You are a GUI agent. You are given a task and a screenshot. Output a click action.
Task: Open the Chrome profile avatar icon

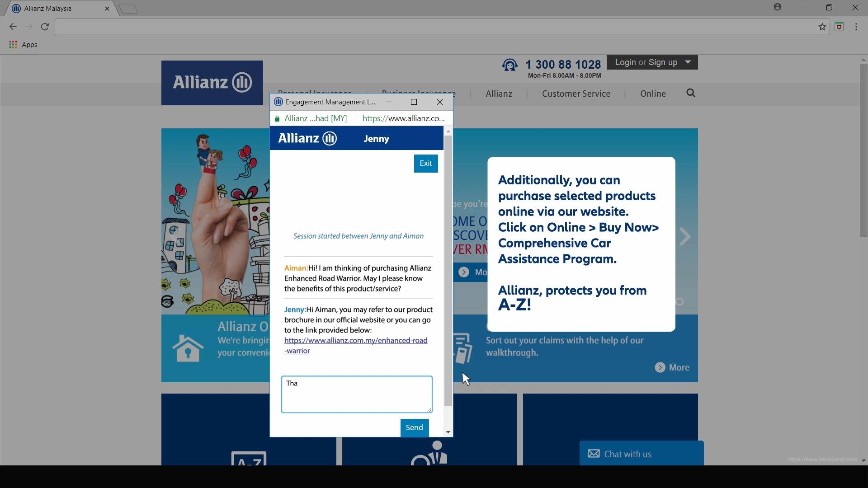click(778, 7)
